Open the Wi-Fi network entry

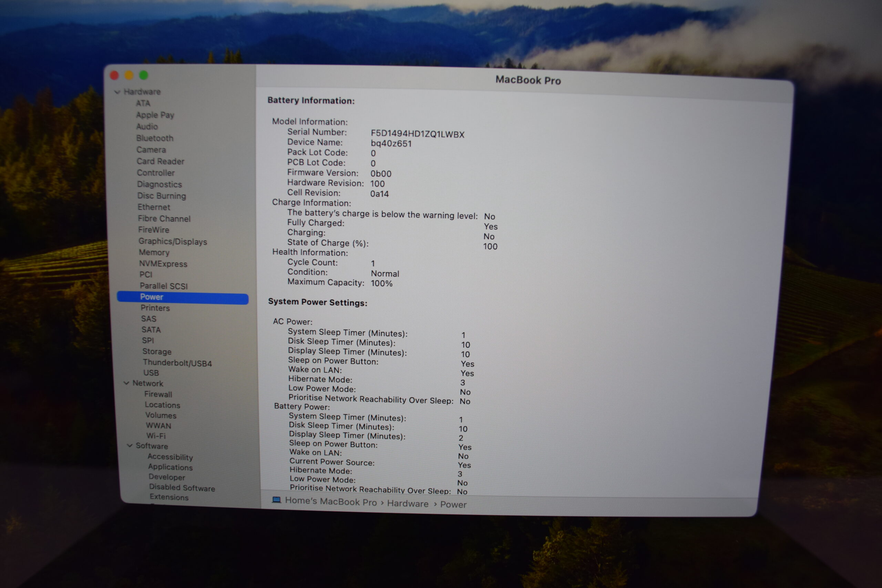pyautogui.click(x=156, y=436)
